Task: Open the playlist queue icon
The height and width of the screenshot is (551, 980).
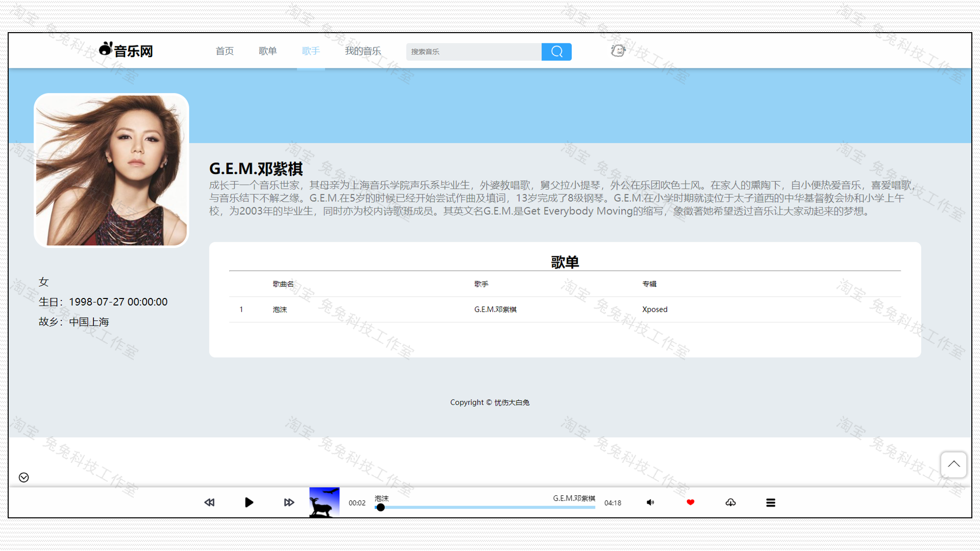Action: (771, 503)
